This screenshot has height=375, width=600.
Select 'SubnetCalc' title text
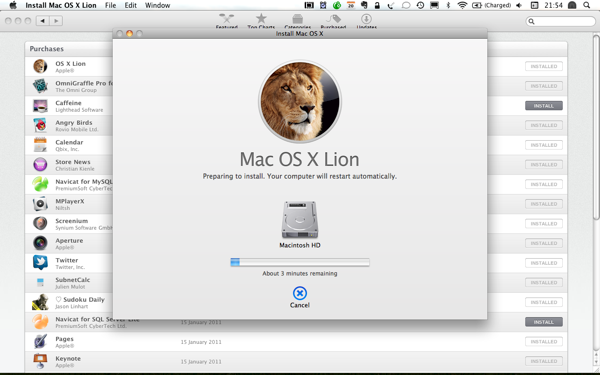[x=73, y=280]
